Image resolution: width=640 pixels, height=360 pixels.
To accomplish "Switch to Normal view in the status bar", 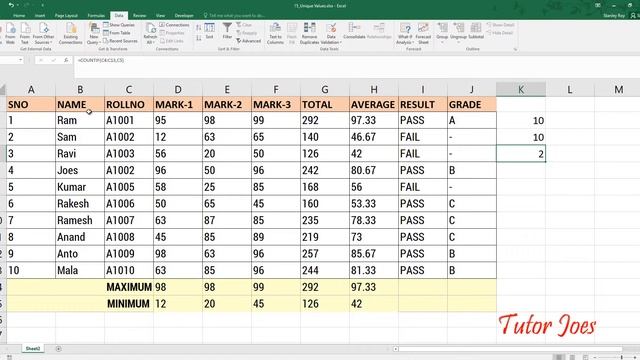I will [x=559, y=357].
